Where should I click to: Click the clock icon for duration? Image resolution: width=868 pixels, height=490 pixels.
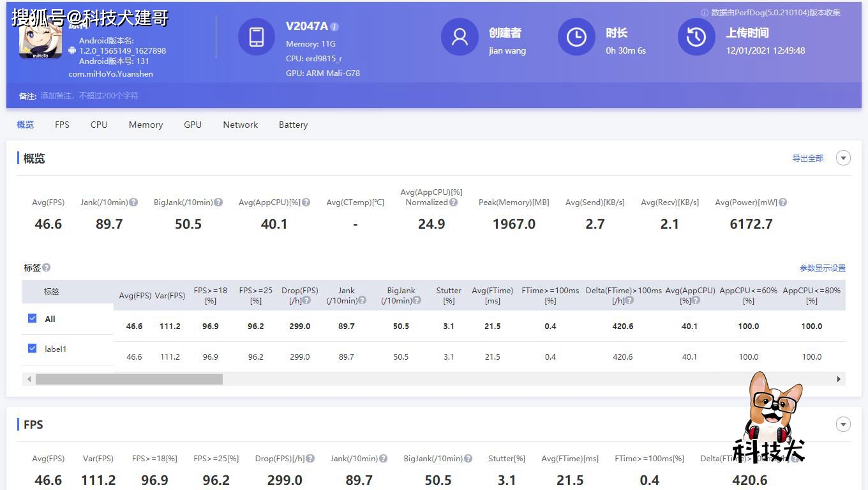tap(576, 37)
